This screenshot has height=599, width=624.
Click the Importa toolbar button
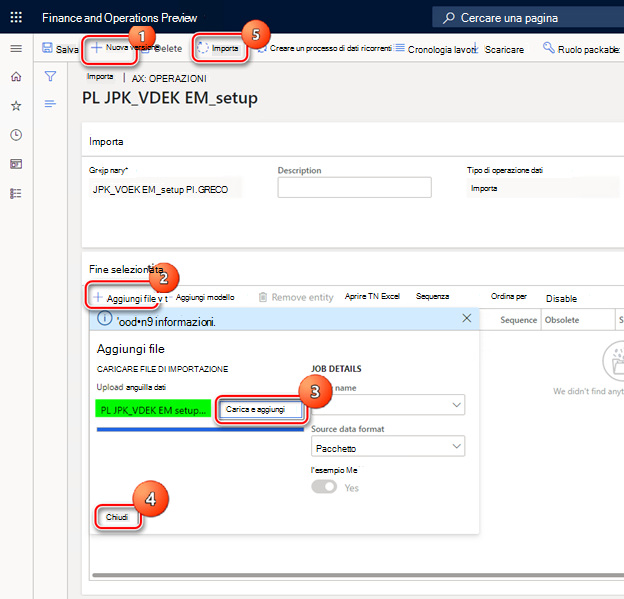coord(219,48)
